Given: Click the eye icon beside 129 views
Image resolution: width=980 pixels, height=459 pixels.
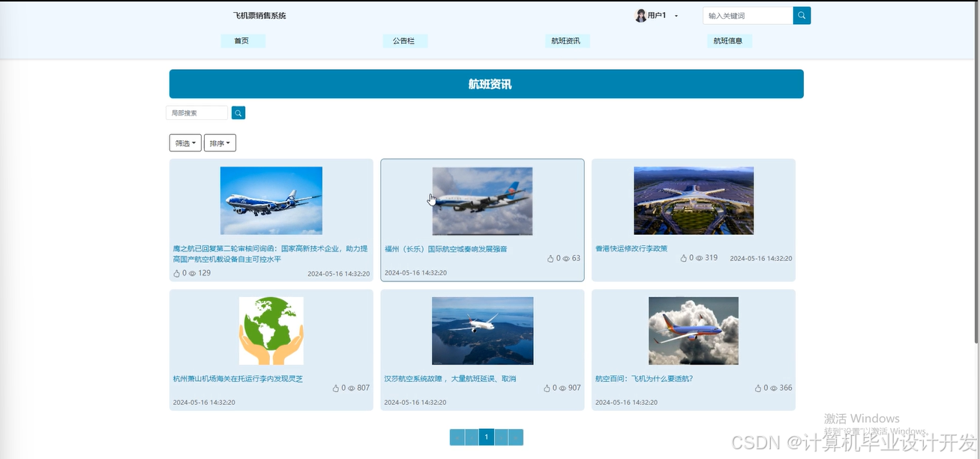Looking at the screenshot, I should pyautogui.click(x=192, y=274).
